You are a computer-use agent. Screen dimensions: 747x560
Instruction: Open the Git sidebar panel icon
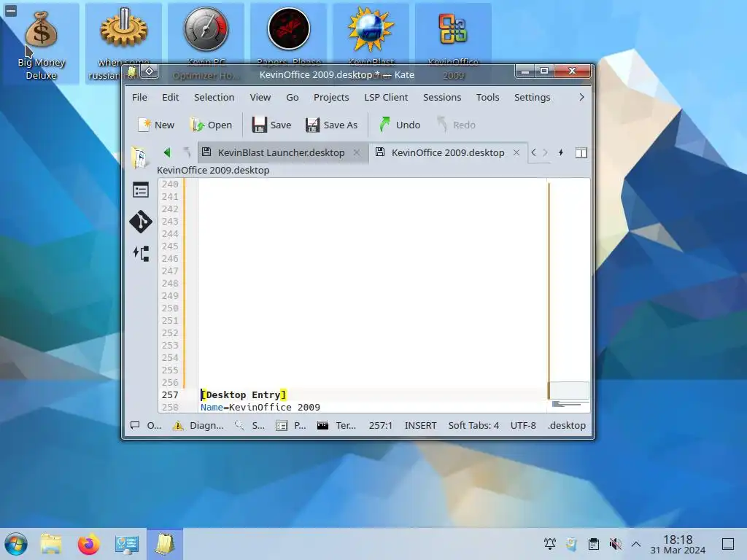[x=141, y=222]
